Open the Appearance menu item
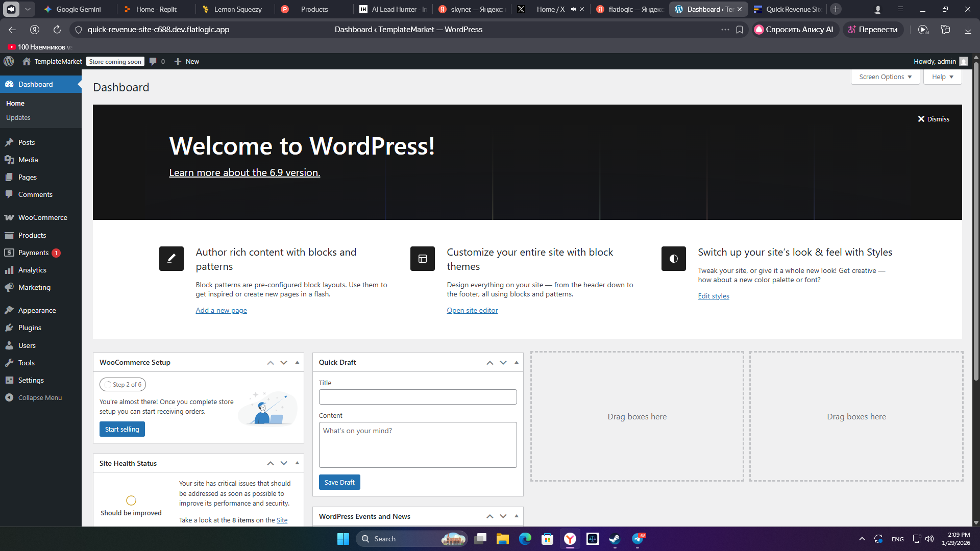Viewport: 980px width, 551px height. coord(37,310)
